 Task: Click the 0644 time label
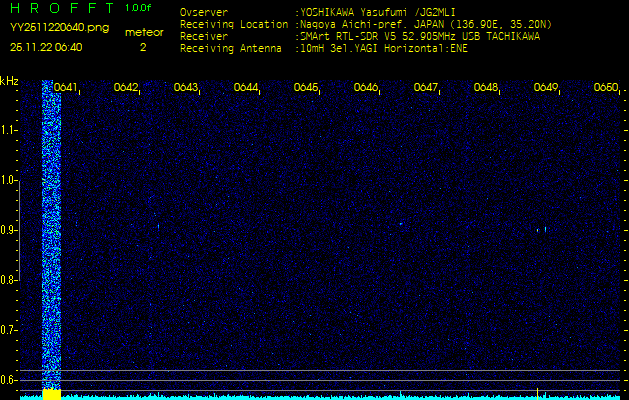(x=246, y=88)
